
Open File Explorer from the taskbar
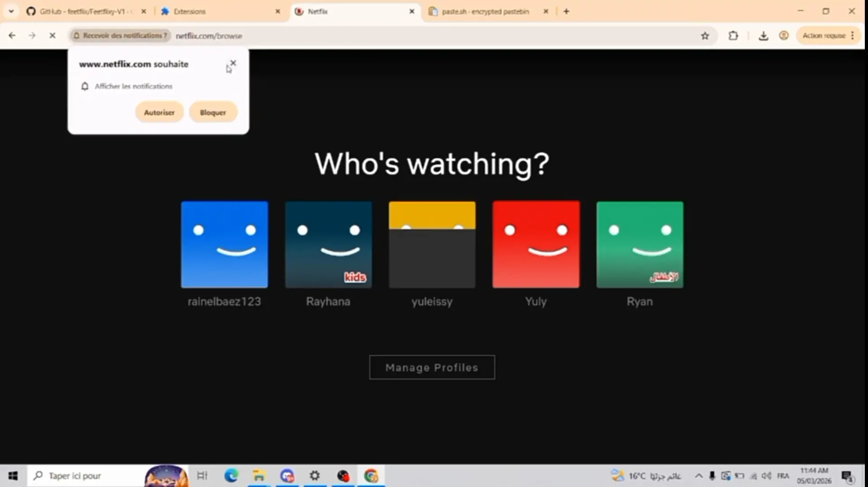coord(259,476)
